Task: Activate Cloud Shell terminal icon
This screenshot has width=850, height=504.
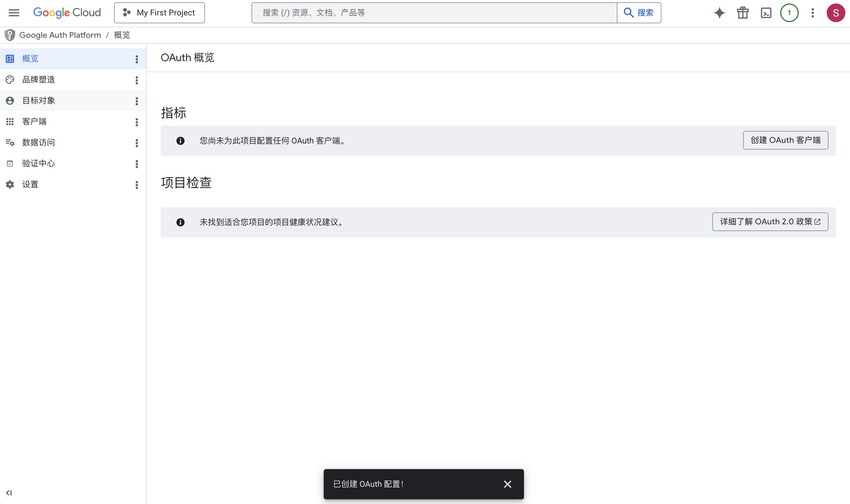Action: point(766,13)
